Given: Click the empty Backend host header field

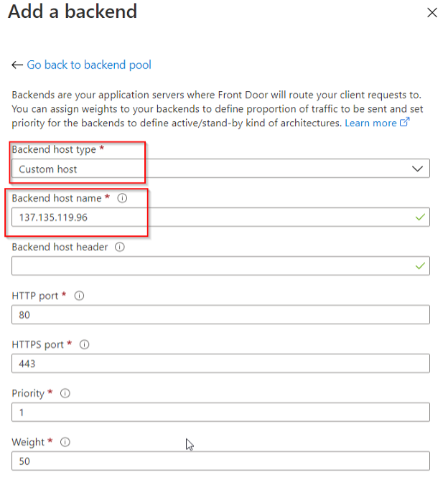Looking at the screenshot, I should click(x=220, y=265).
